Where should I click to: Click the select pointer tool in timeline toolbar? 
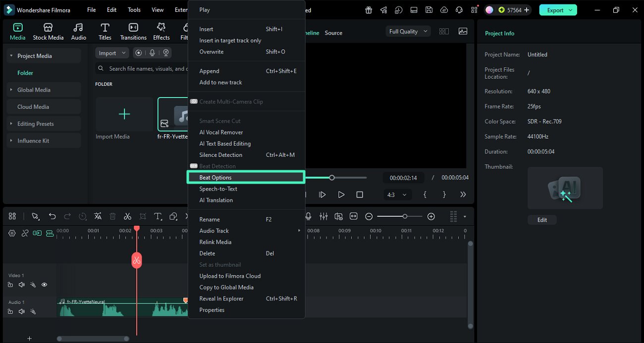click(x=35, y=216)
